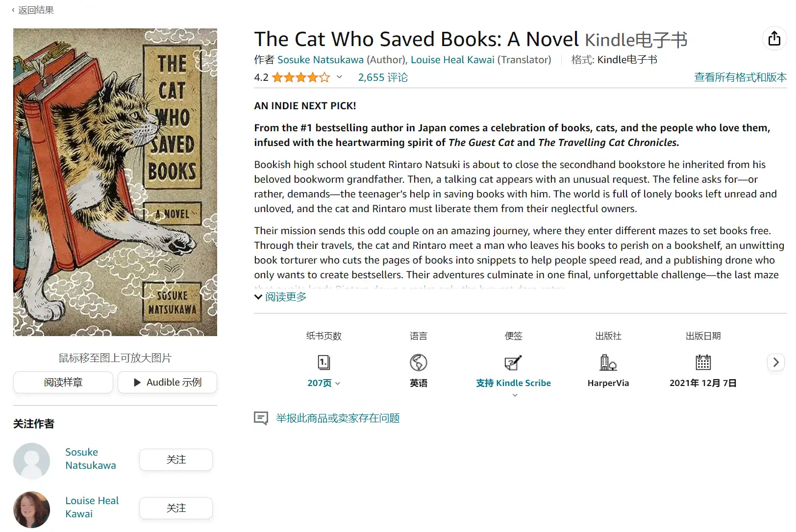Click the 阅读样章 button

(63, 382)
